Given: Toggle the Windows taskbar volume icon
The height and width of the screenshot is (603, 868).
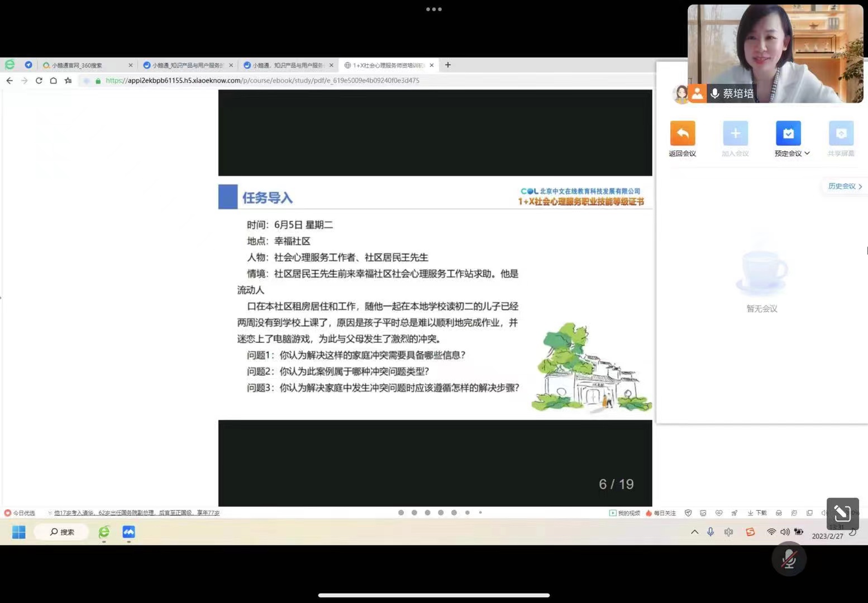Looking at the screenshot, I should click(785, 532).
